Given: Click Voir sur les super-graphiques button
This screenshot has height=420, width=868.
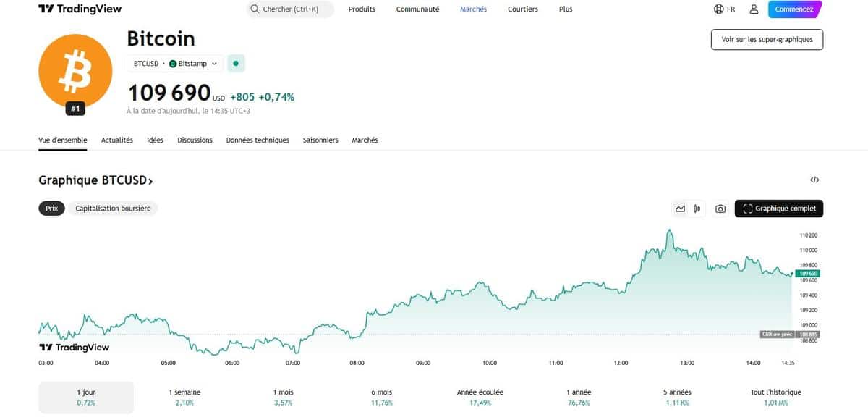Looking at the screenshot, I should [x=767, y=39].
